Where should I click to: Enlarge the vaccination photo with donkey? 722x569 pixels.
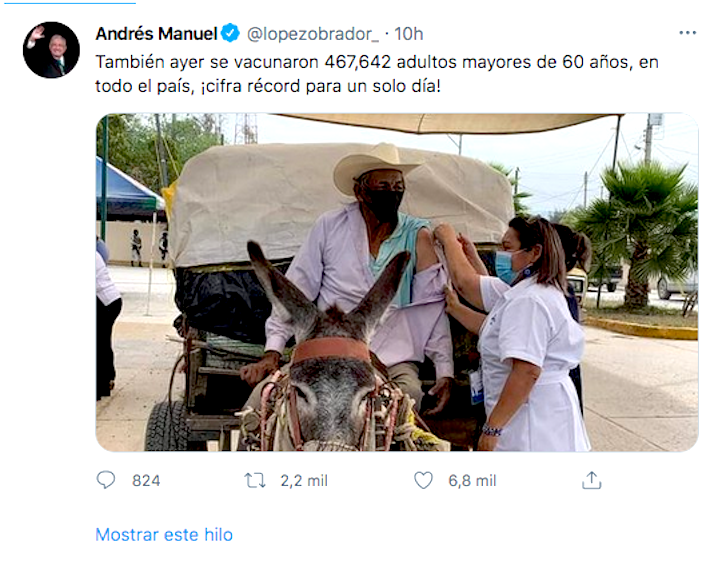397,282
